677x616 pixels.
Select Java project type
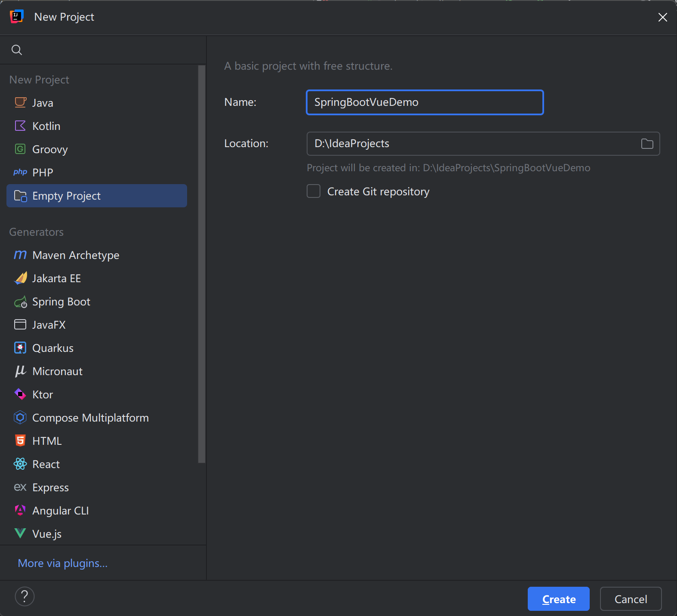(97, 103)
